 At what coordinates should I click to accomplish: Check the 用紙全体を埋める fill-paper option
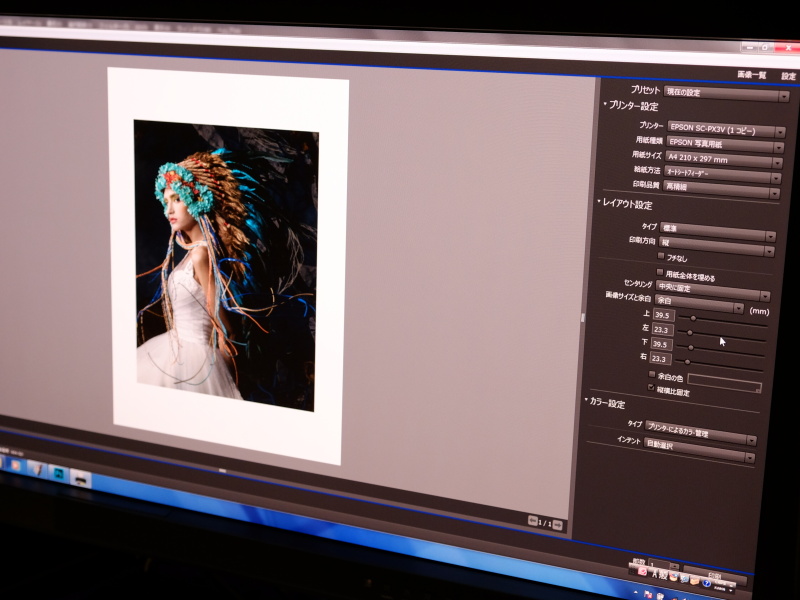click(660, 272)
